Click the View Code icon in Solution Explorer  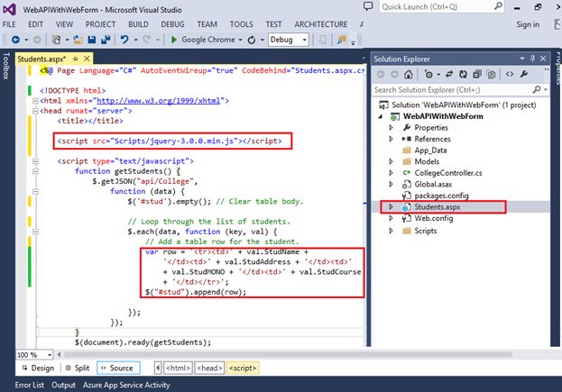511,74
